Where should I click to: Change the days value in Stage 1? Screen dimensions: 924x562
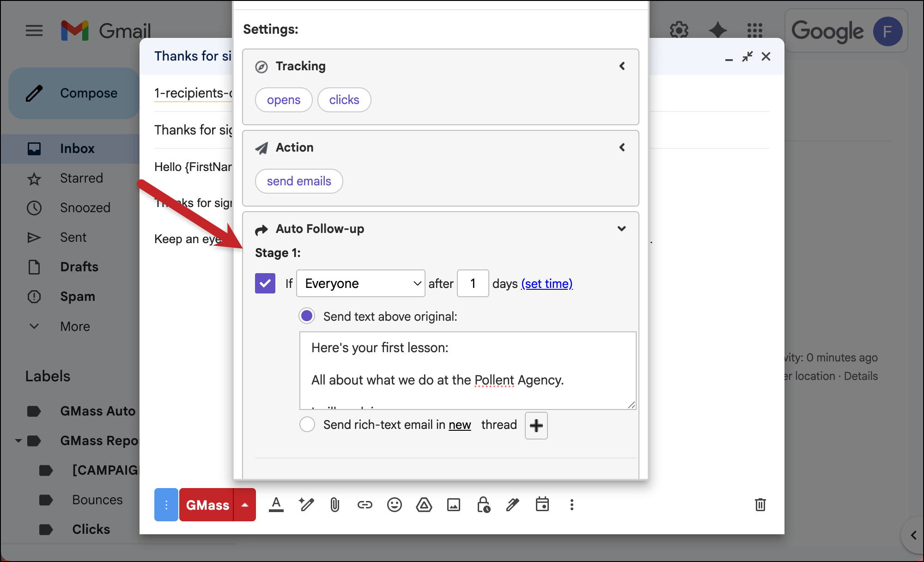[473, 283]
